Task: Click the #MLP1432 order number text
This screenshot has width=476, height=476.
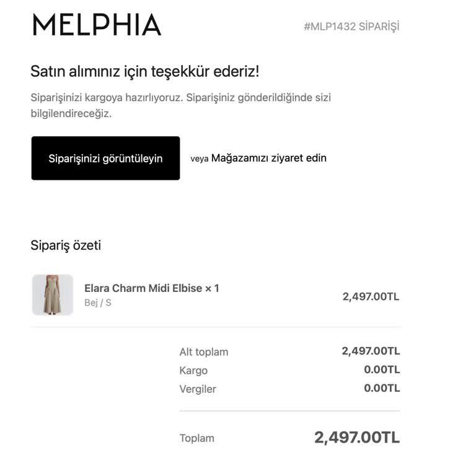Action: (351, 27)
